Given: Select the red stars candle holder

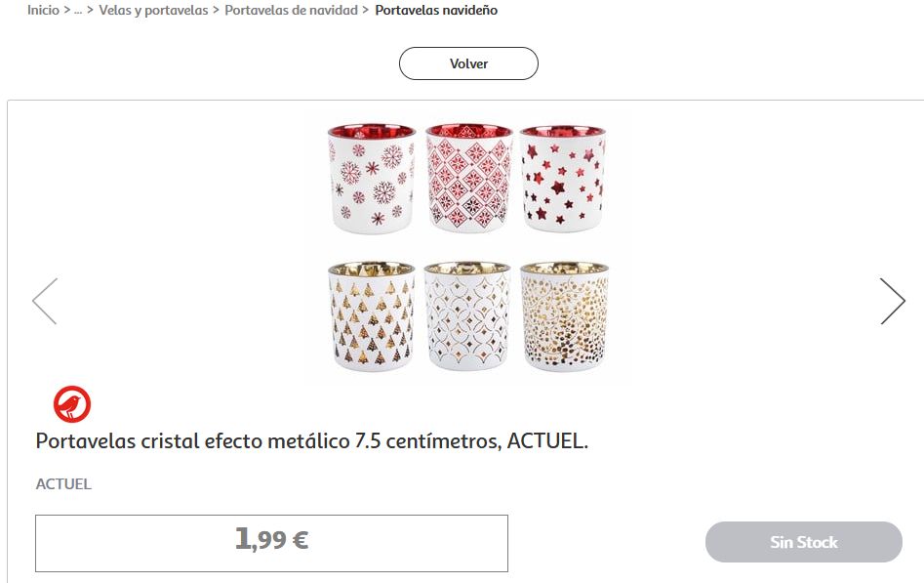Looking at the screenshot, I should click(564, 179).
